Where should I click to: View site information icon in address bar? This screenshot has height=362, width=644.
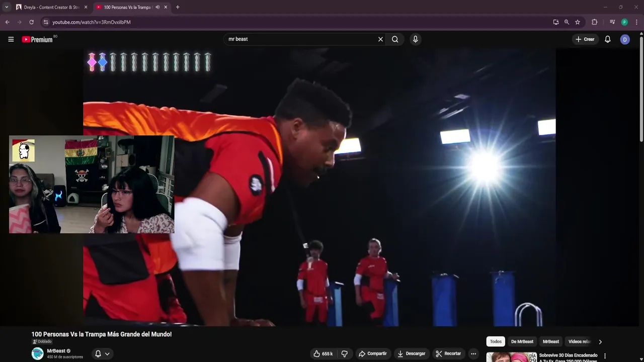click(x=46, y=22)
